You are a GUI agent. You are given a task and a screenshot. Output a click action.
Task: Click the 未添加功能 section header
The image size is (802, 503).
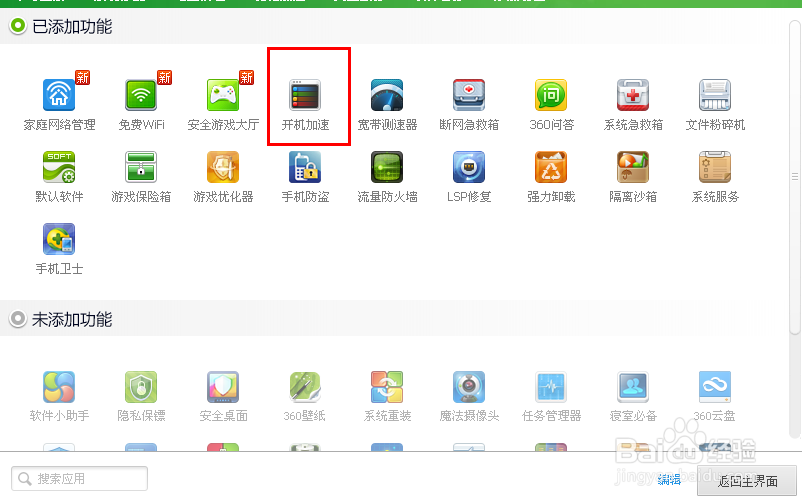[x=72, y=319]
